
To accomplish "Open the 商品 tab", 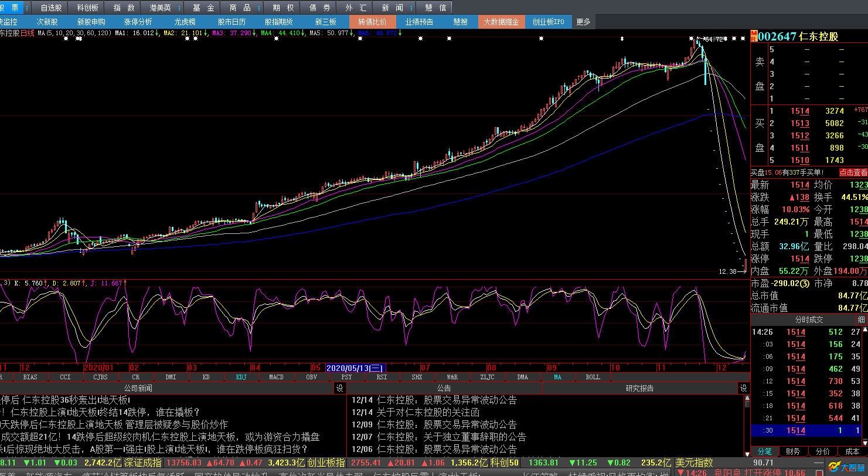I will [240, 8].
